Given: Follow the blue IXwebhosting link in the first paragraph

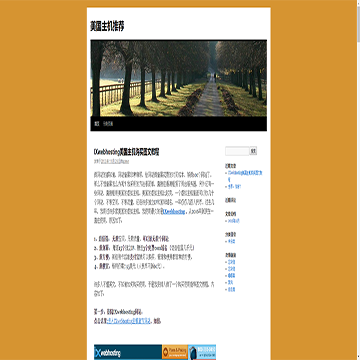Looking at the screenshot, I should [x=174, y=212].
